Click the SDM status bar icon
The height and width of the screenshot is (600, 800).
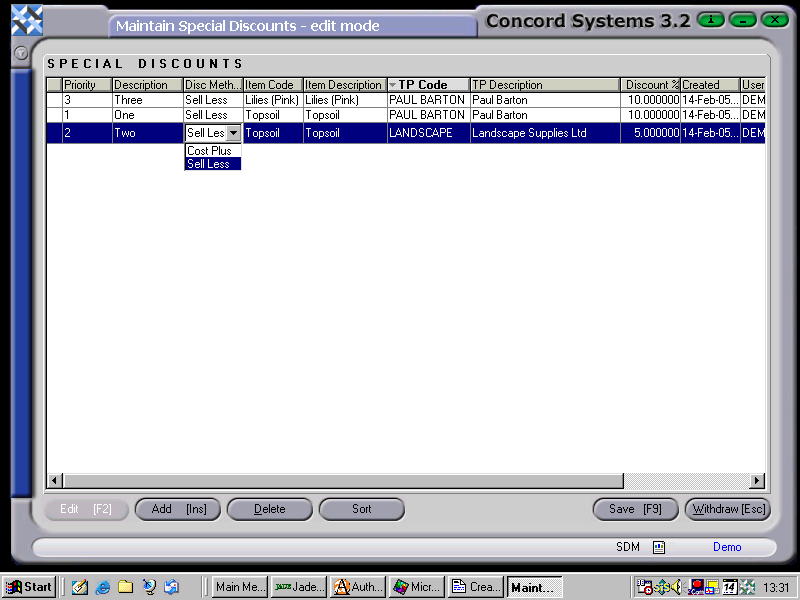tap(659, 547)
